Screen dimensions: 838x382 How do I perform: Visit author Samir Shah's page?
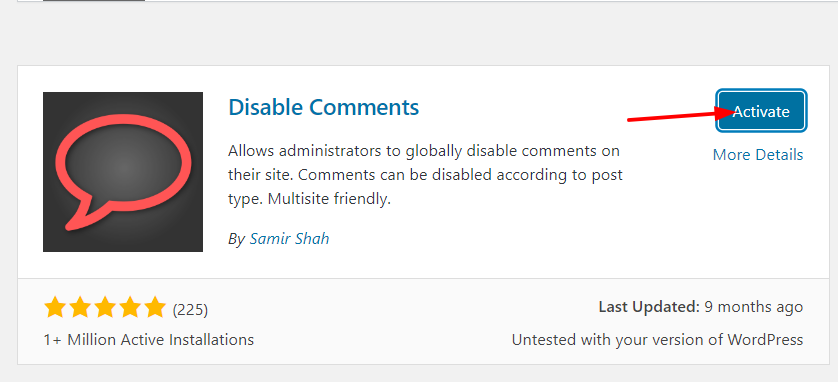pyautogui.click(x=289, y=238)
